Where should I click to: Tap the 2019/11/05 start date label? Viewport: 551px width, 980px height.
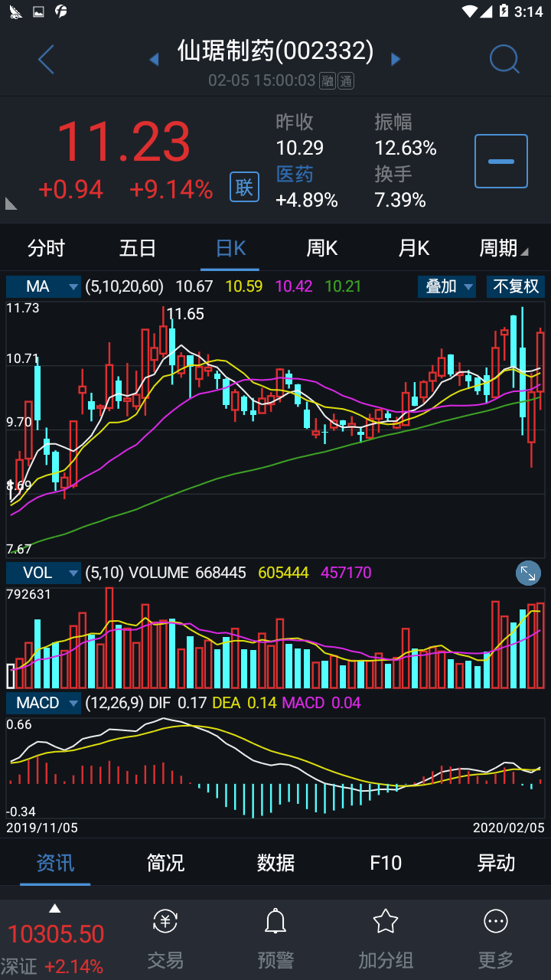[42, 828]
